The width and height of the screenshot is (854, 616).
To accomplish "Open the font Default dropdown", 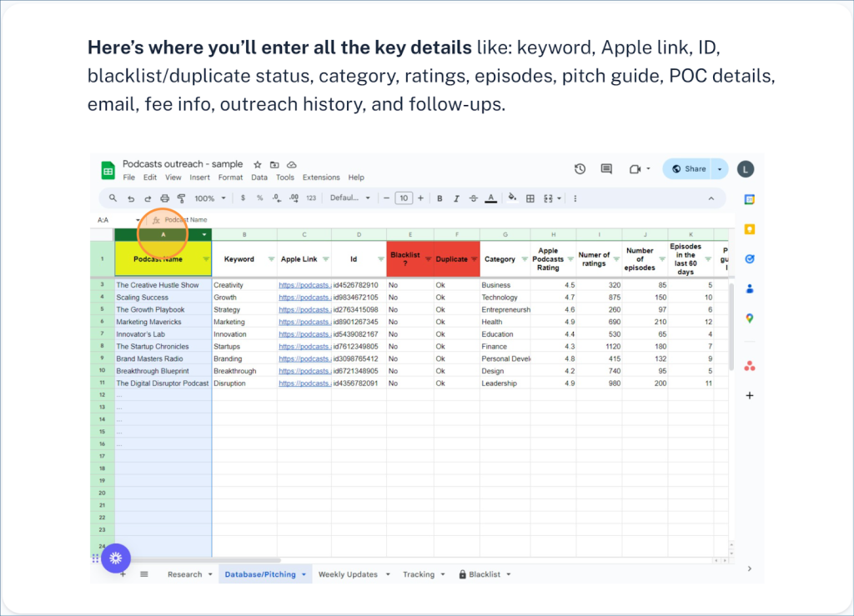I will [x=349, y=198].
